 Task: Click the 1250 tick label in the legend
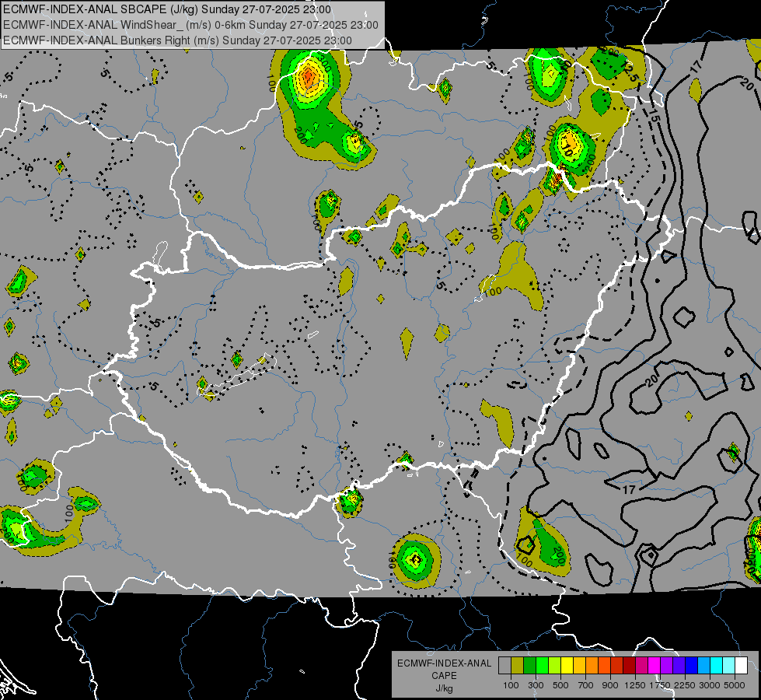click(x=635, y=685)
